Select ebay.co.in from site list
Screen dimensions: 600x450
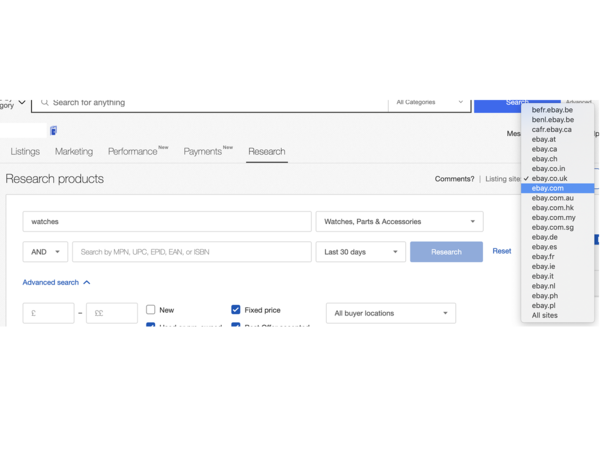558,168
